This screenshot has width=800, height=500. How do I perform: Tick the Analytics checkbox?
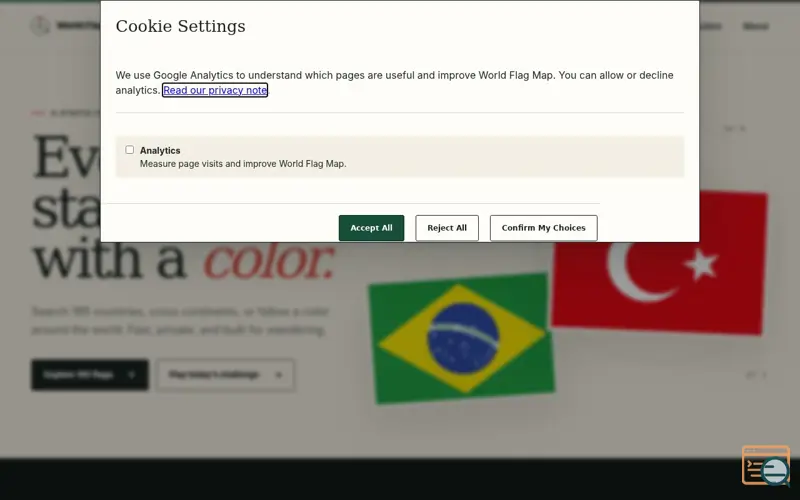[x=130, y=150]
